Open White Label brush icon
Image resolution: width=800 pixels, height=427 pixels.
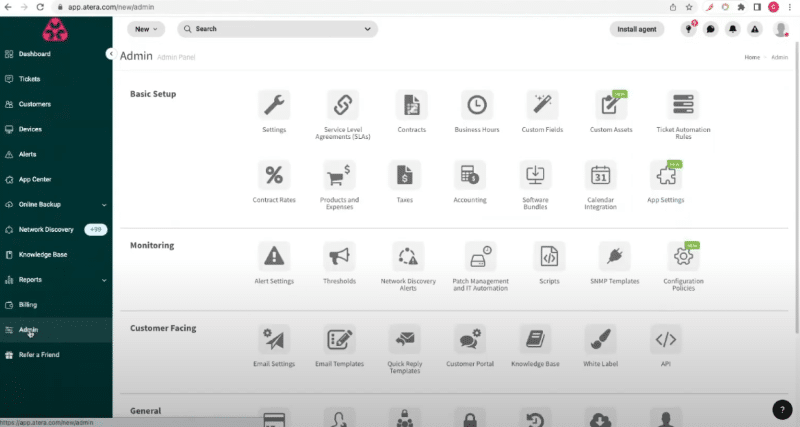(601, 339)
